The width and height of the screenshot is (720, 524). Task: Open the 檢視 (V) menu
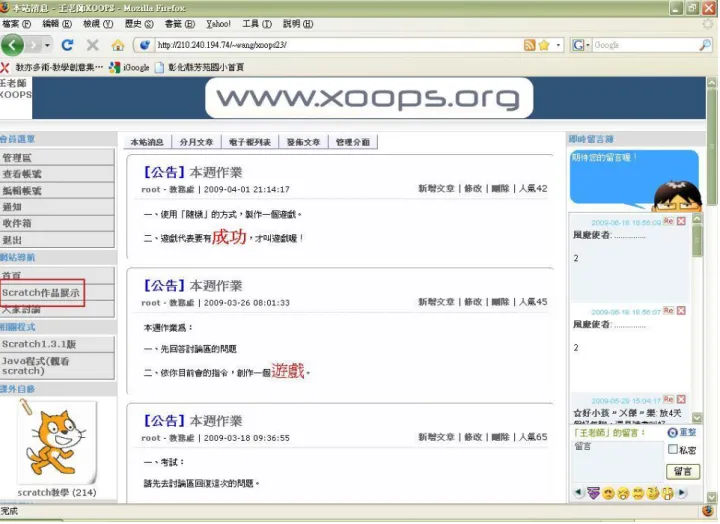click(x=98, y=23)
